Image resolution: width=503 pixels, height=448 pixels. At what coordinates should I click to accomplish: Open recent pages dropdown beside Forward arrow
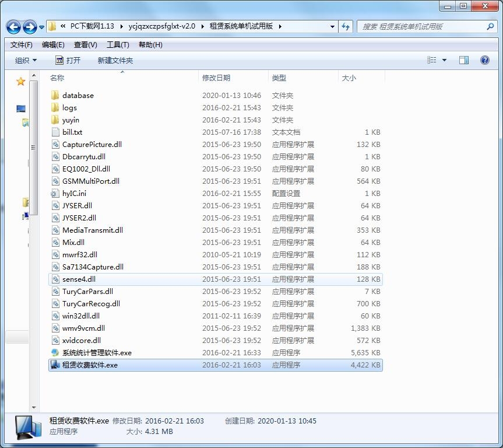tap(42, 27)
